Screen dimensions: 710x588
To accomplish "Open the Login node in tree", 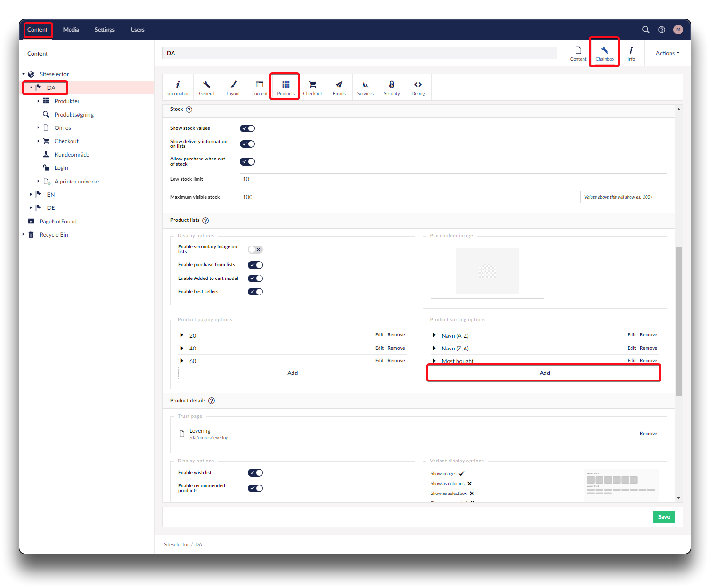I will [61, 168].
